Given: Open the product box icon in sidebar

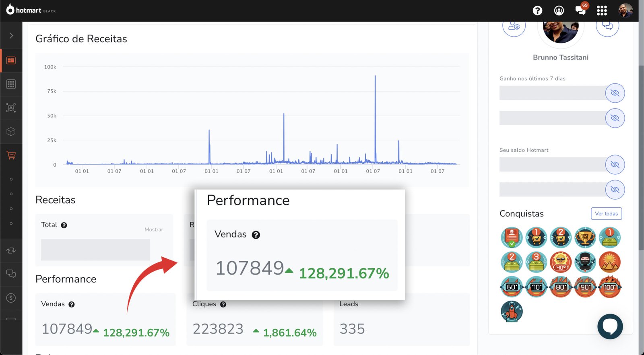Looking at the screenshot, I should (x=11, y=132).
